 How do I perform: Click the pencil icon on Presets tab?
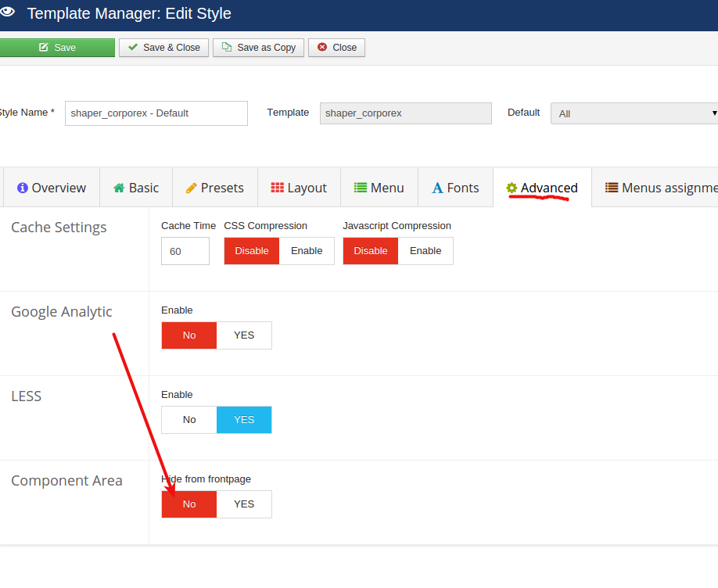[x=191, y=188]
